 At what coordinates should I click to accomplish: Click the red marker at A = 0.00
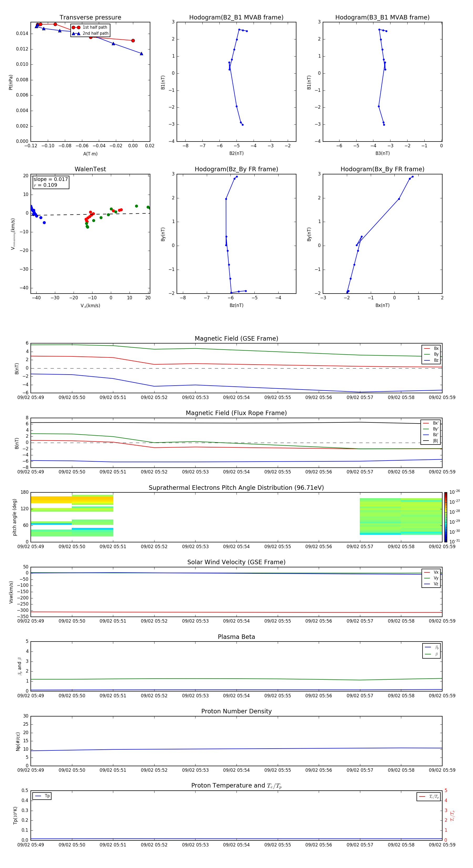(x=133, y=41)
